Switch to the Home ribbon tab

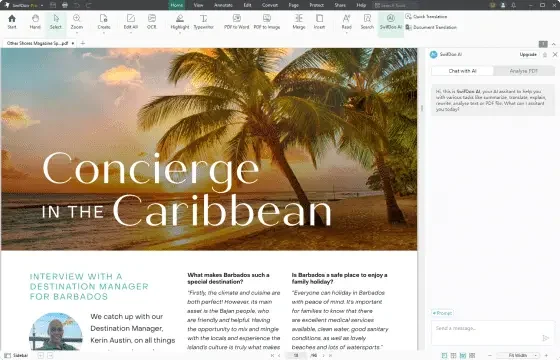pyautogui.click(x=176, y=5)
